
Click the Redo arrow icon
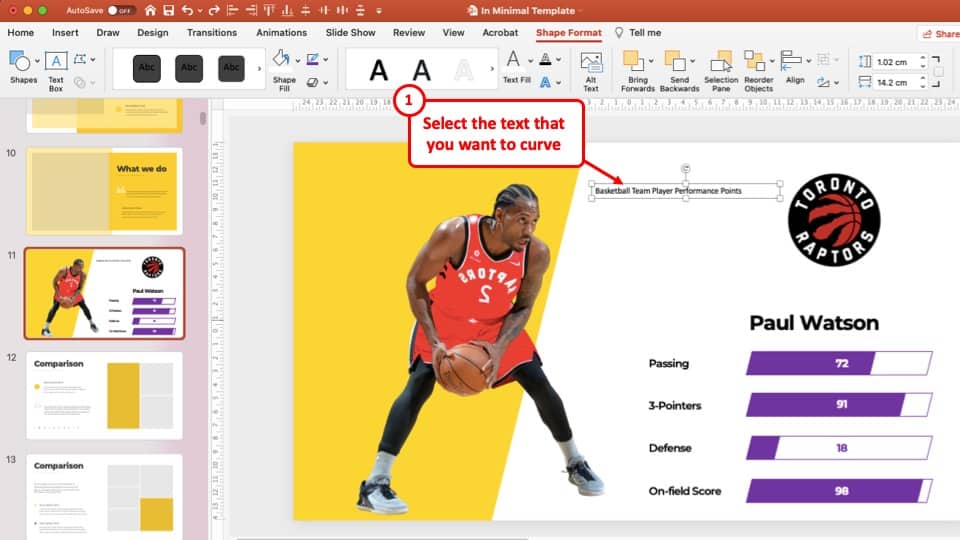pos(214,10)
